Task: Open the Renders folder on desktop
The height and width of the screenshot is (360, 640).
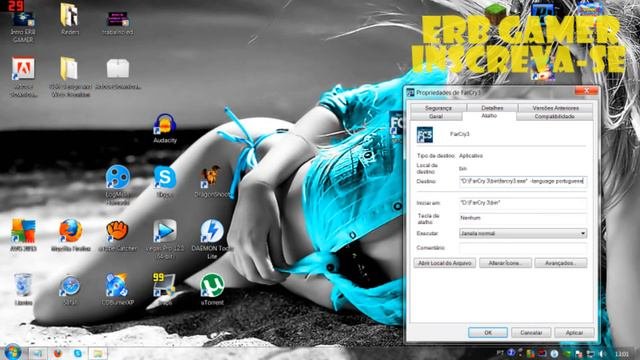Action: click(70, 19)
